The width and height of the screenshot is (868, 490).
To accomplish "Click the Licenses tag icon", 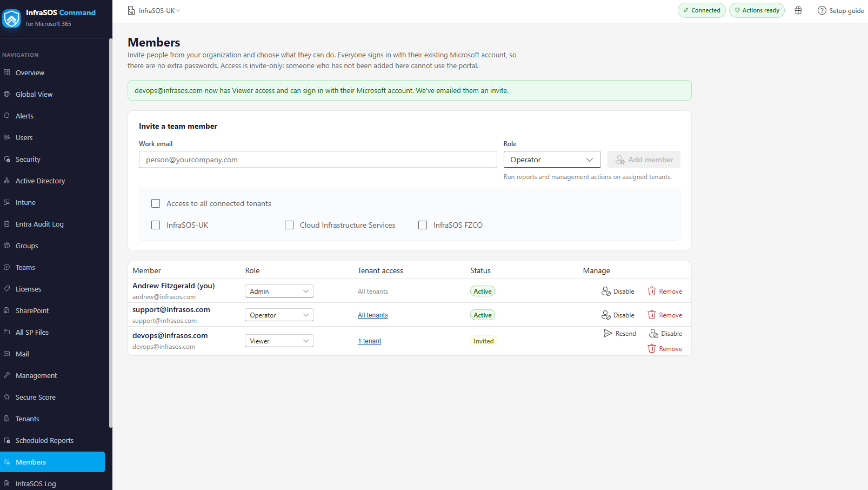I will (x=7, y=288).
